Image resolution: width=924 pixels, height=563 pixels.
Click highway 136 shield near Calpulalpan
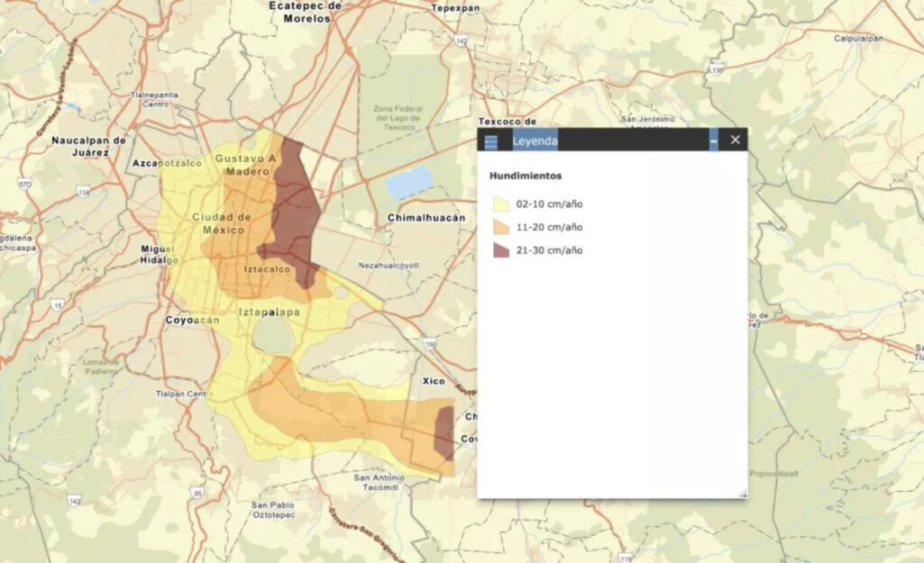pyautogui.click(x=717, y=68)
